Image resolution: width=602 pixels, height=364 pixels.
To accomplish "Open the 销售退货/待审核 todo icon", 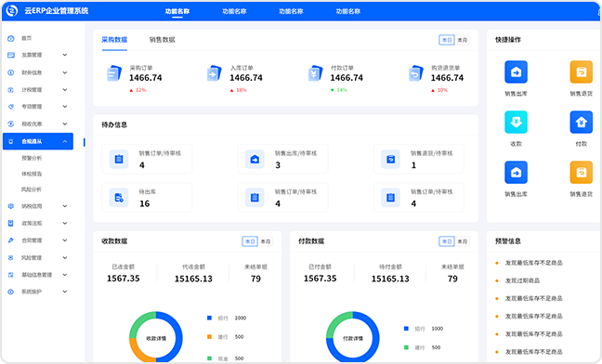I will coord(390,159).
